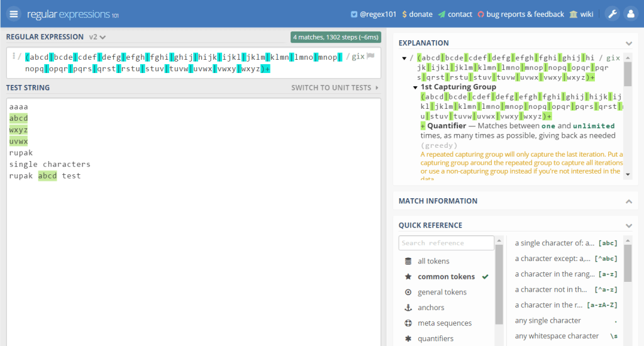Image resolution: width=644 pixels, height=346 pixels.
Task: Click the regex flags flag icon
Action: [x=371, y=56]
